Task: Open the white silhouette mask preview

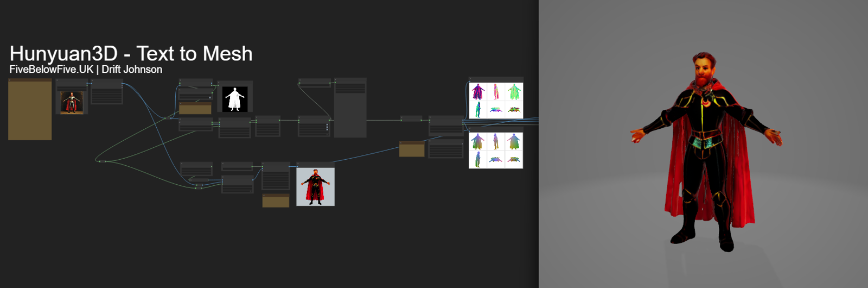Action: (235, 99)
